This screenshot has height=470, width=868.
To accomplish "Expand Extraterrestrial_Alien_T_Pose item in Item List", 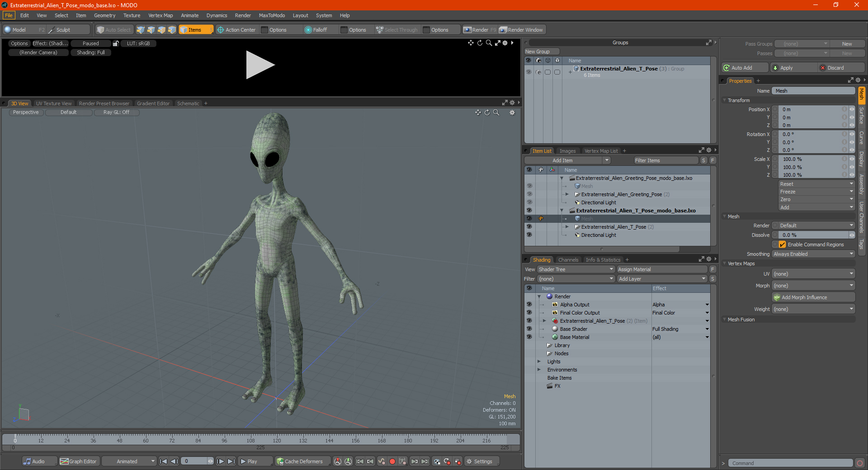I will click(x=567, y=227).
